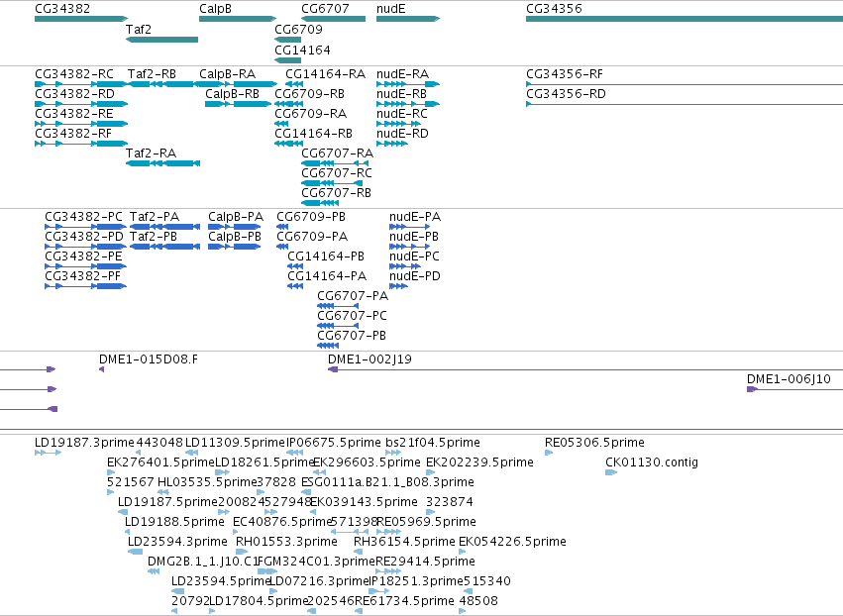
Task: Select transcript CG6709-RB
Action: tap(310, 94)
